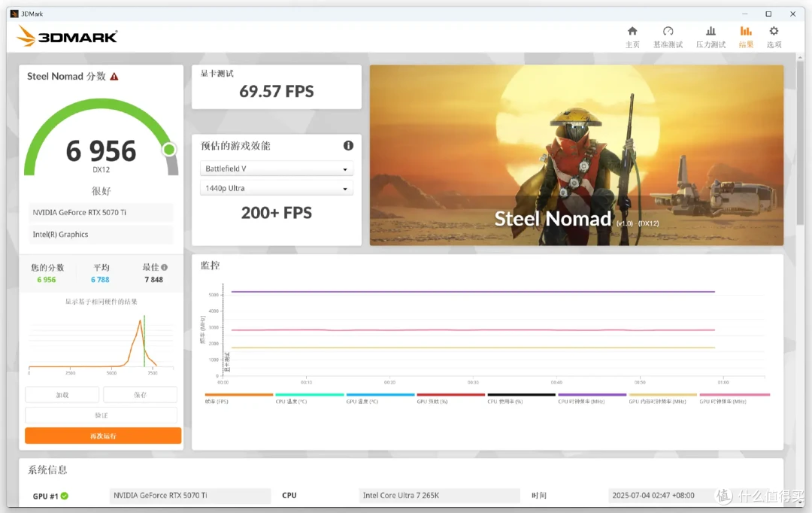The height and width of the screenshot is (513, 812).
Task: Click NVIDIA GeForce RTX 5070 Ti in score panel
Action: (101, 212)
